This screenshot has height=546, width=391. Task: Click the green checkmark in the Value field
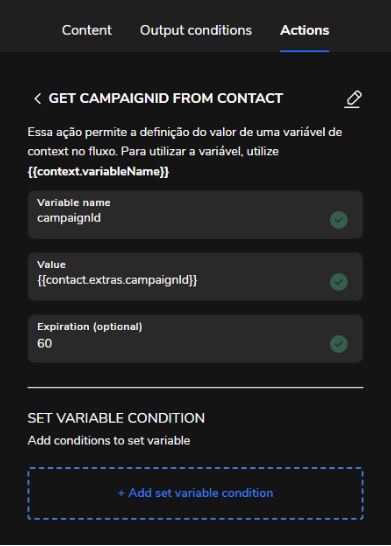click(x=338, y=282)
